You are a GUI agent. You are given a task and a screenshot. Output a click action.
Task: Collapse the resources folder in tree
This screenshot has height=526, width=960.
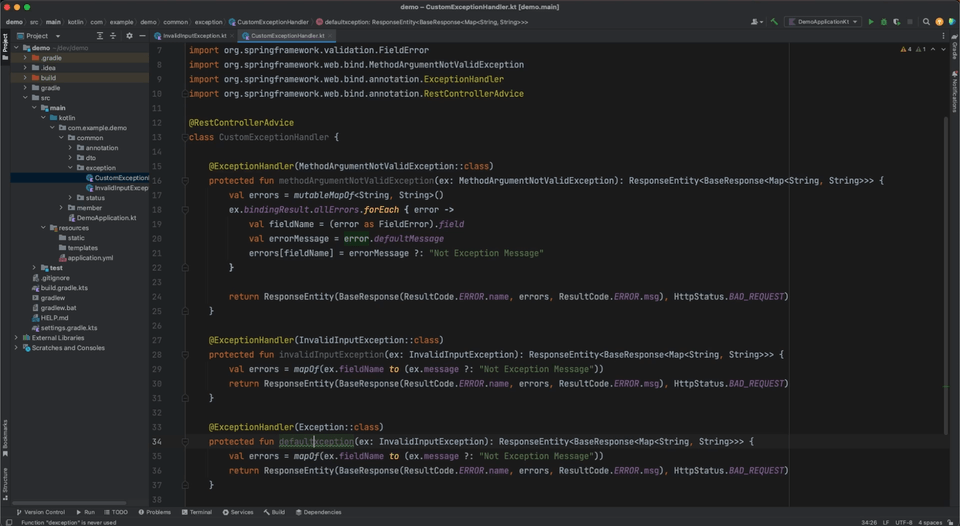[43, 228]
